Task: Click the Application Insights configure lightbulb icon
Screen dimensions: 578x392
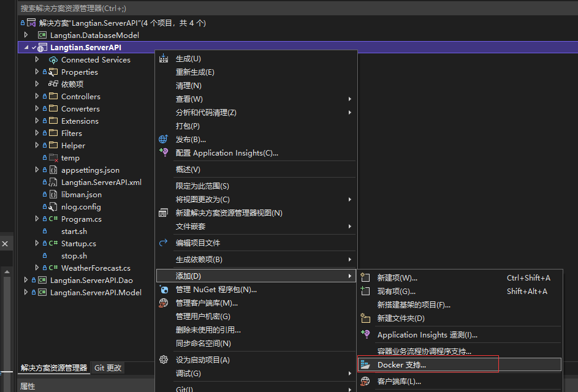Action: 164,152
